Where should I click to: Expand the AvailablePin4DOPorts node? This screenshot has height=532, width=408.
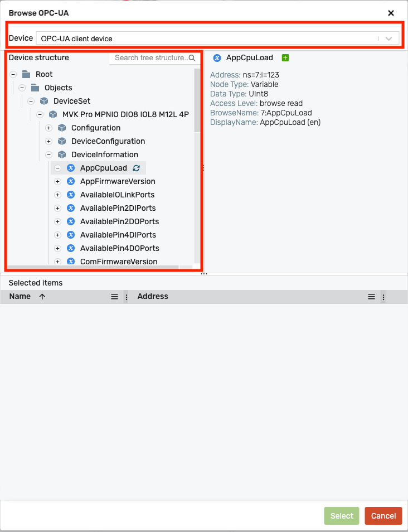[57, 248]
